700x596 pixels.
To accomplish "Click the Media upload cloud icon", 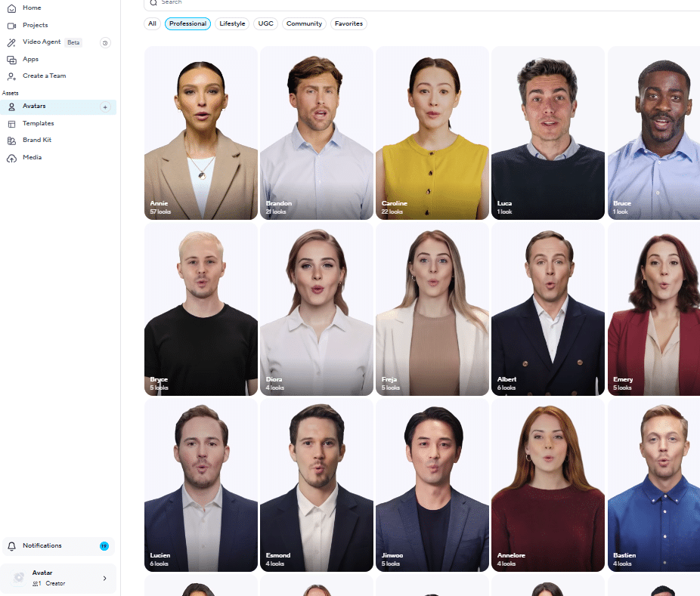I will [11, 158].
